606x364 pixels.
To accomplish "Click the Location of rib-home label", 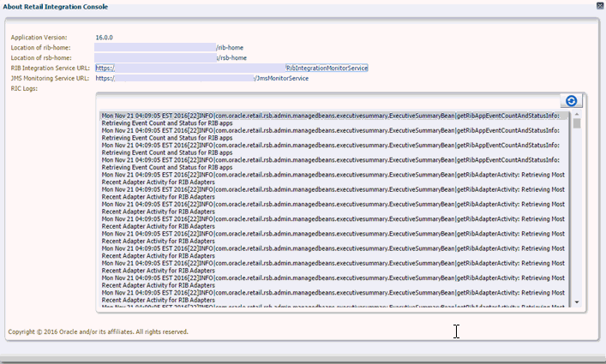I will coord(40,47).
